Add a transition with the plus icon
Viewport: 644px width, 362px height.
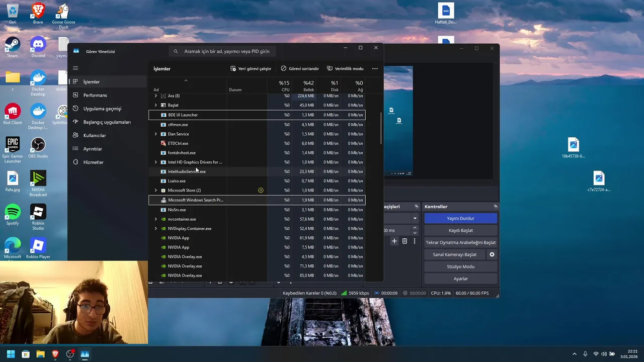(394, 241)
